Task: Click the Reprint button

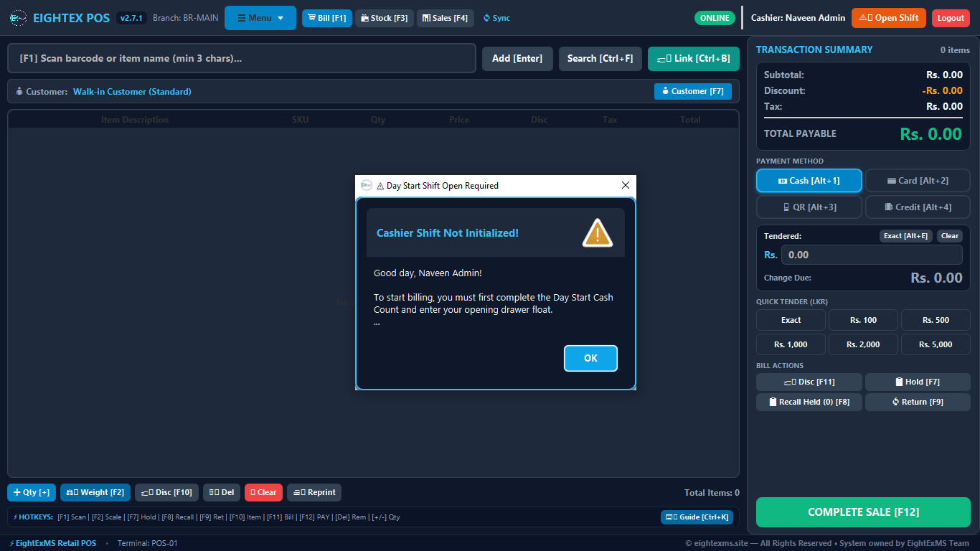Action: [x=314, y=492]
